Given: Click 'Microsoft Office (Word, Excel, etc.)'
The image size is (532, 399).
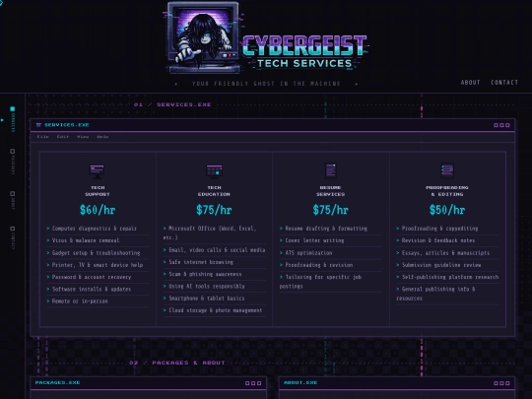Looking at the screenshot, I should [x=210, y=233].
